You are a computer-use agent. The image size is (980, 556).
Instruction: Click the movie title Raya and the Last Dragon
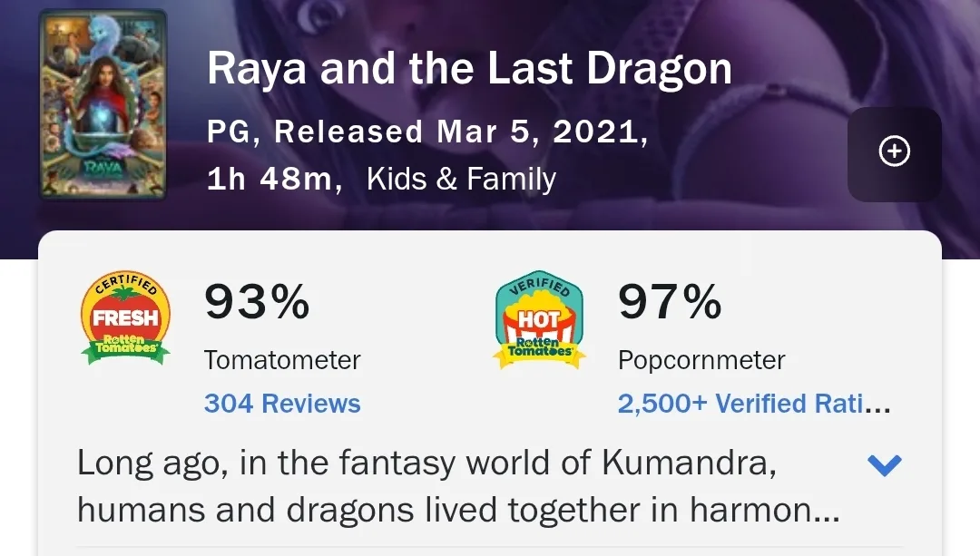click(469, 68)
